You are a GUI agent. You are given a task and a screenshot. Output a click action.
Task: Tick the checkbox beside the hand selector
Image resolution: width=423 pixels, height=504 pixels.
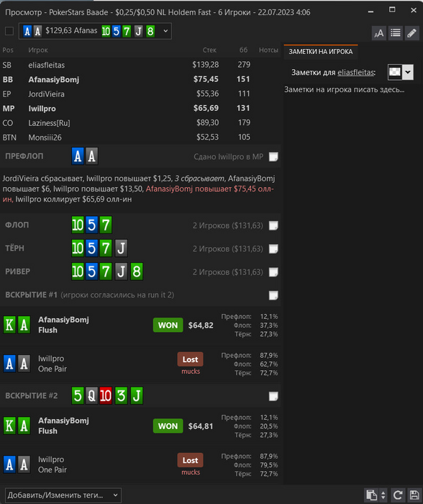(x=9, y=31)
